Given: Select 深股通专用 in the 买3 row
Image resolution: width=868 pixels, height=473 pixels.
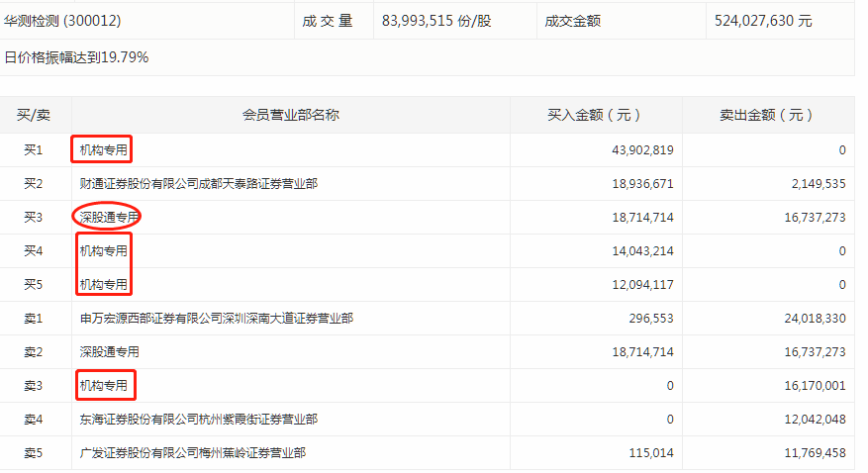Looking at the screenshot, I should [x=109, y=218].
